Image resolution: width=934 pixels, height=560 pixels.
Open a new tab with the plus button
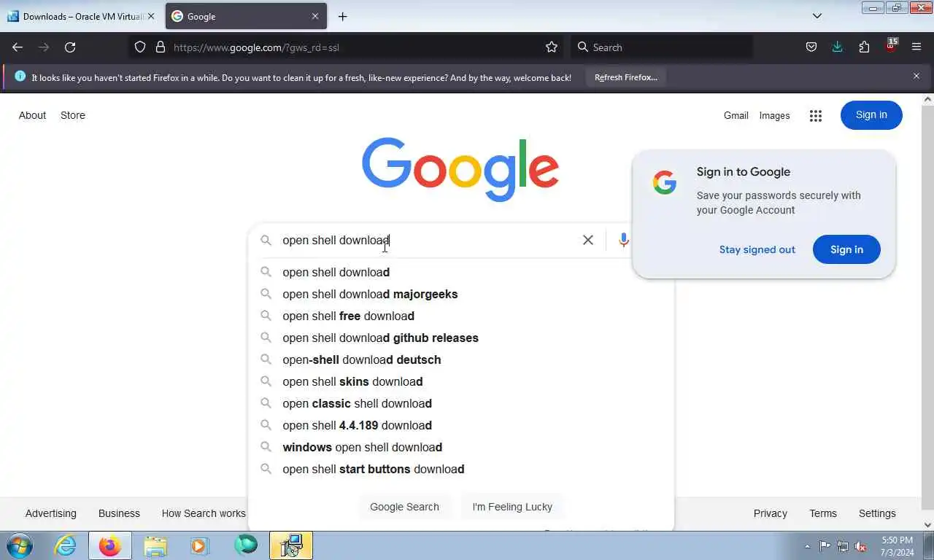click(342, 16)
